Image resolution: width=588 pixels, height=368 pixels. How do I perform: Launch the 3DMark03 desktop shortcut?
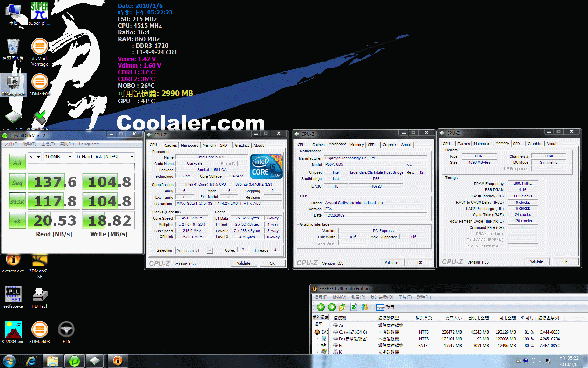click(x=40, y=333)
